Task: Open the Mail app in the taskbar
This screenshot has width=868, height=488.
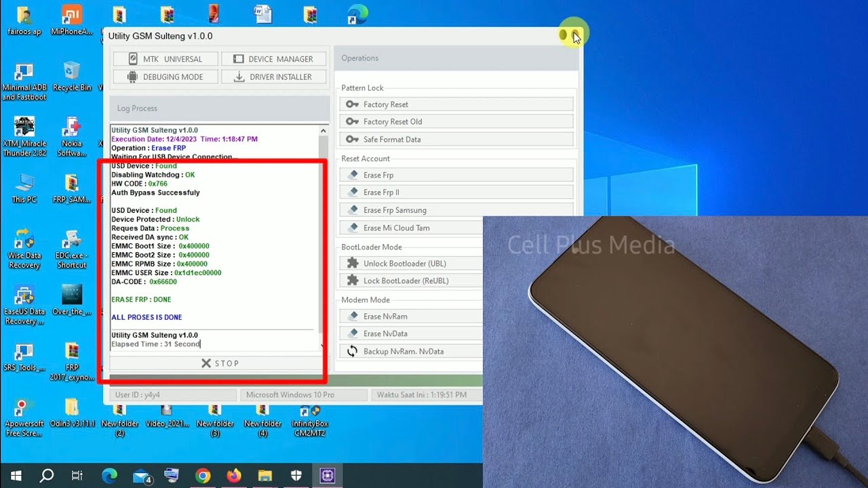Action: [x=140, y=475]
